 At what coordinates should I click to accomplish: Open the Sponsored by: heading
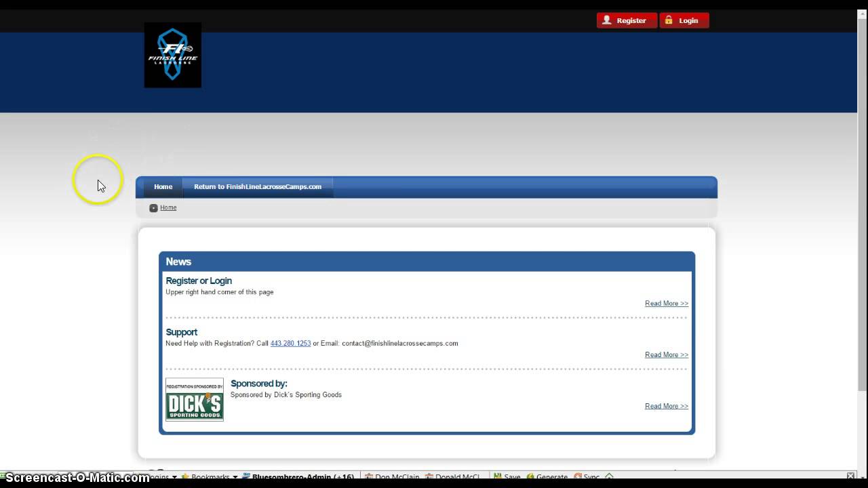pyautogui.click(x=259, y=384)
